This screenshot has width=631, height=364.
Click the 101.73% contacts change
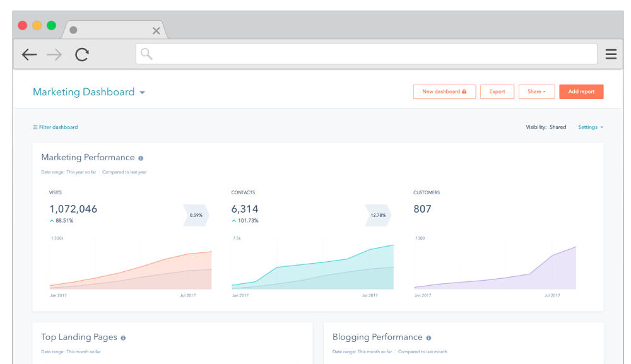248,221
